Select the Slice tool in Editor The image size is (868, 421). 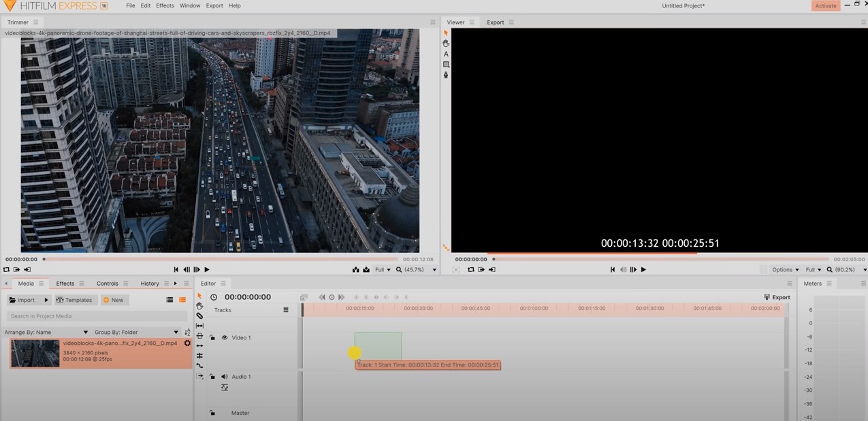(199, 316)
